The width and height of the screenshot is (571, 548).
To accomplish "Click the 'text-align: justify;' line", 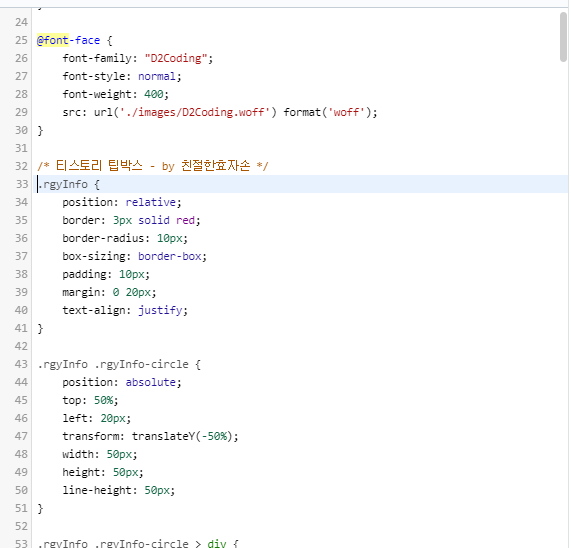I will pyautogui.click(x=125, y=310).
